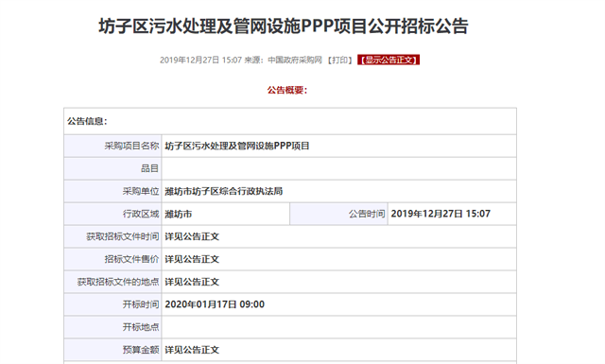Click the 行政区域 value 潍坊市
The width and height of the screenshot is (605, 364).
click(179, 215)
